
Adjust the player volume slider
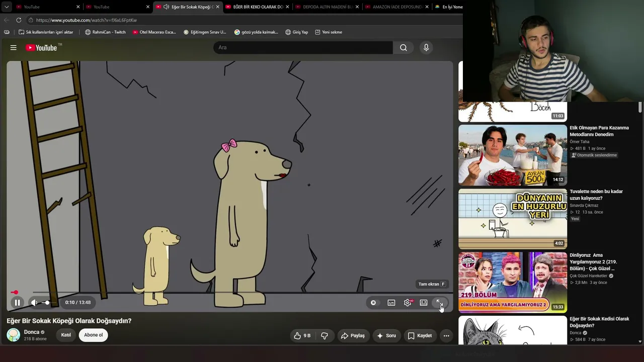pos(48,303)
